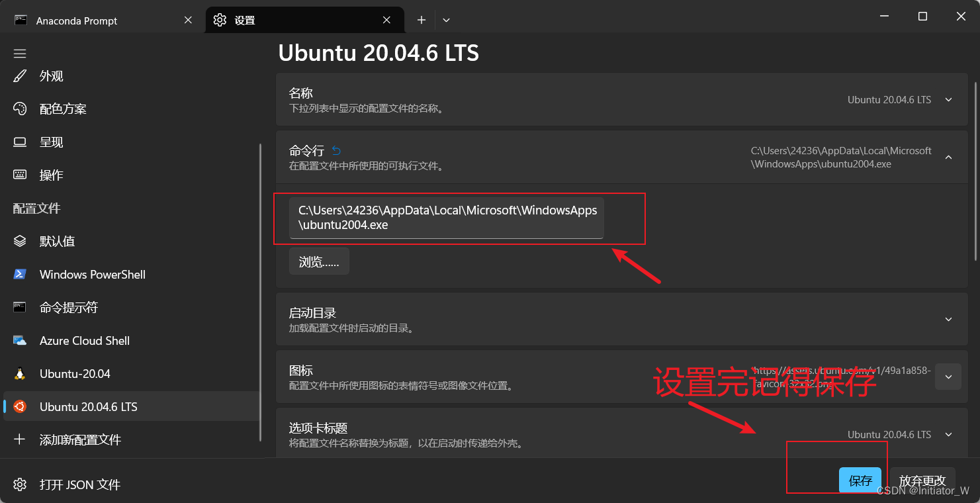Image resolution: width=980 pixels, height=503 pixels.
Task: Click the Anaconda Prompt tab icon
Action: [x=21, y=21]
